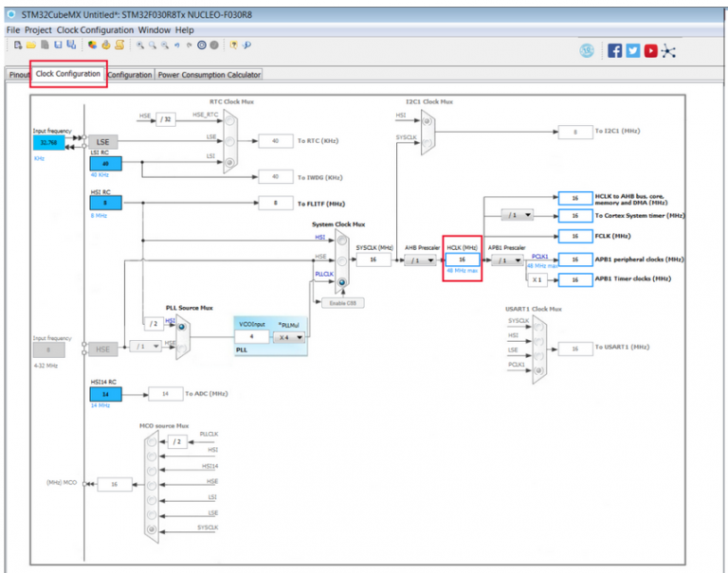
Task: Select HSI in I2C1 Clock Mux
Action: pyautogui.click(x=428, y=121)
